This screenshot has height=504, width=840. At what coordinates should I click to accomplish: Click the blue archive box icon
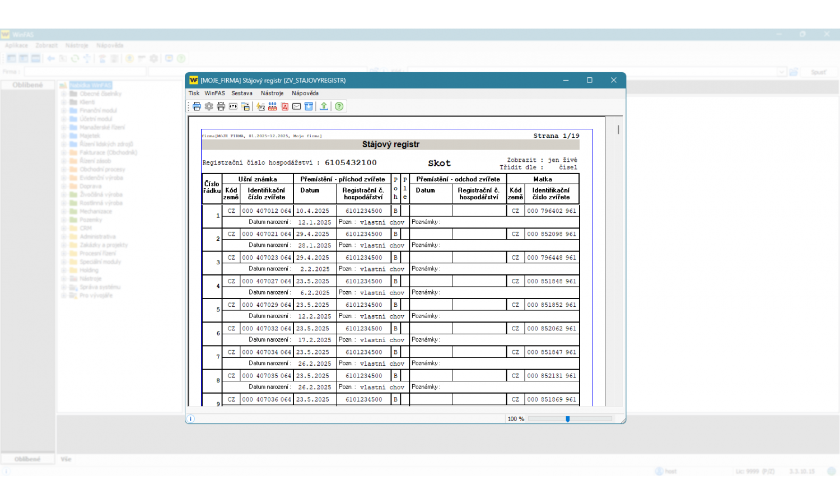pyautogui.click(x=309, y=106)
